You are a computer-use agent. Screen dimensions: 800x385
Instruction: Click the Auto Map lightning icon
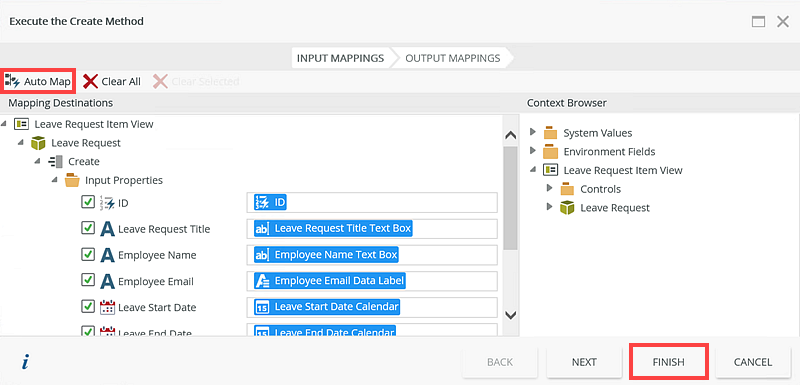[12, 82]
